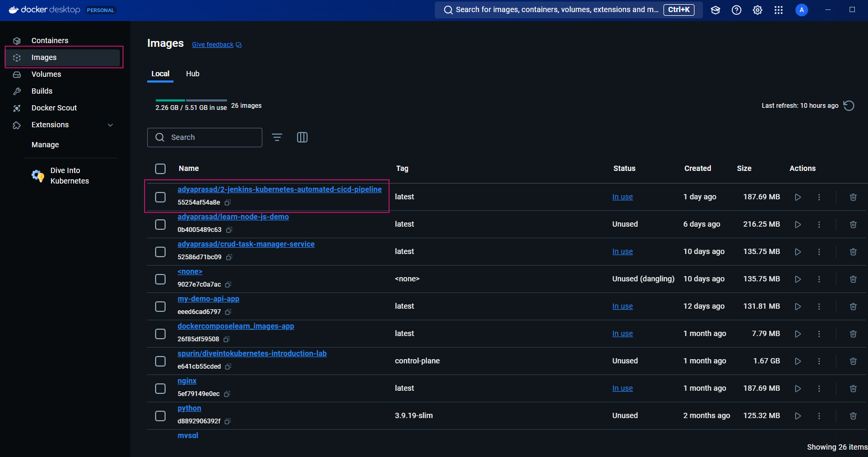Copy image ID eeed6cad6797
868x457 pixels.
228,312
